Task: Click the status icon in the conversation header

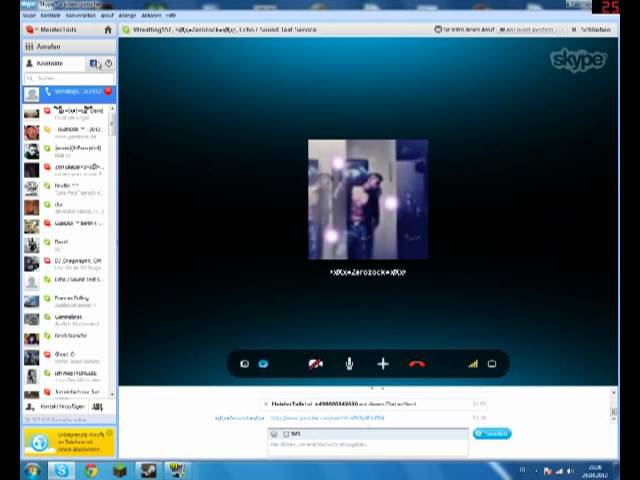Action: [x=126, y=30]
